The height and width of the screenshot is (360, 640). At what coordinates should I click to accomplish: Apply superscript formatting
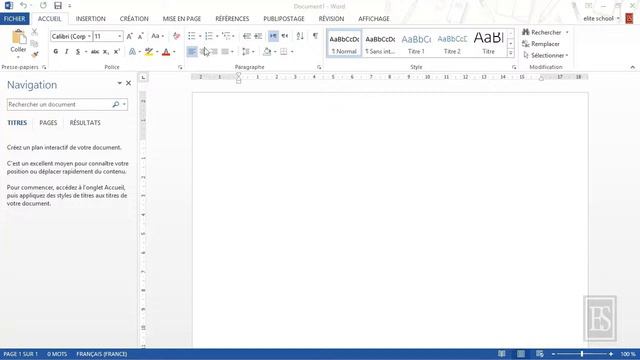(116, 52)
